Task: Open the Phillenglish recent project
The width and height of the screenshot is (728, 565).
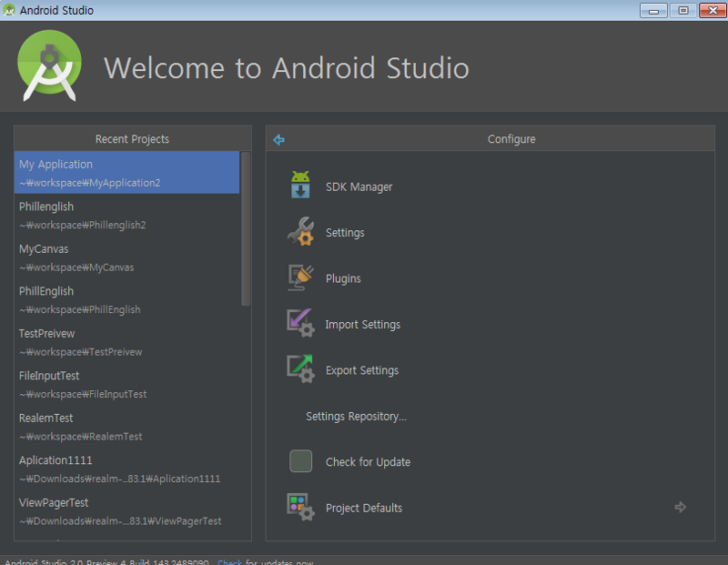Action: tap(126, 215)
